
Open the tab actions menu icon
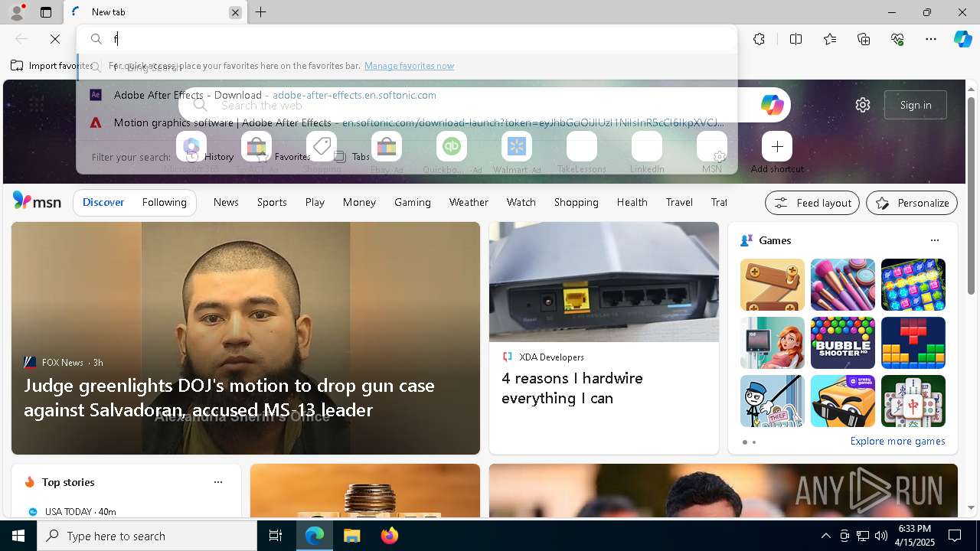coord(46,12)
